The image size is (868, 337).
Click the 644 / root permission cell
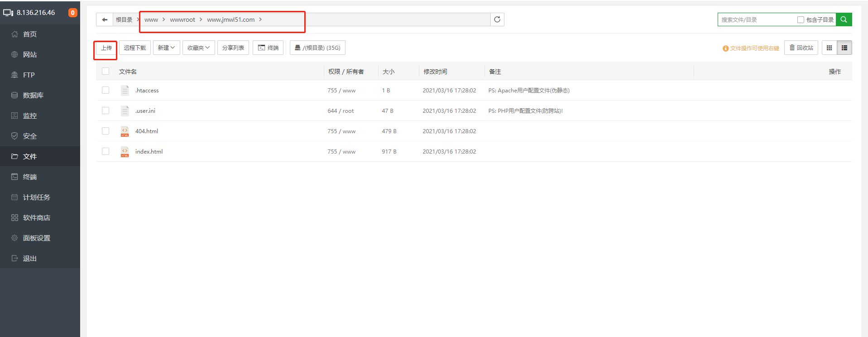[340, 111]
